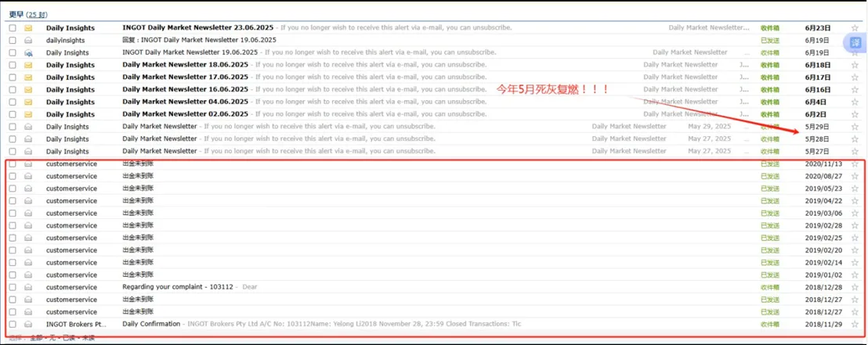Open Regarding your complaint - 103112 email
The height and width of the screenshot is (345, 868).
click(x=180, y=287)
